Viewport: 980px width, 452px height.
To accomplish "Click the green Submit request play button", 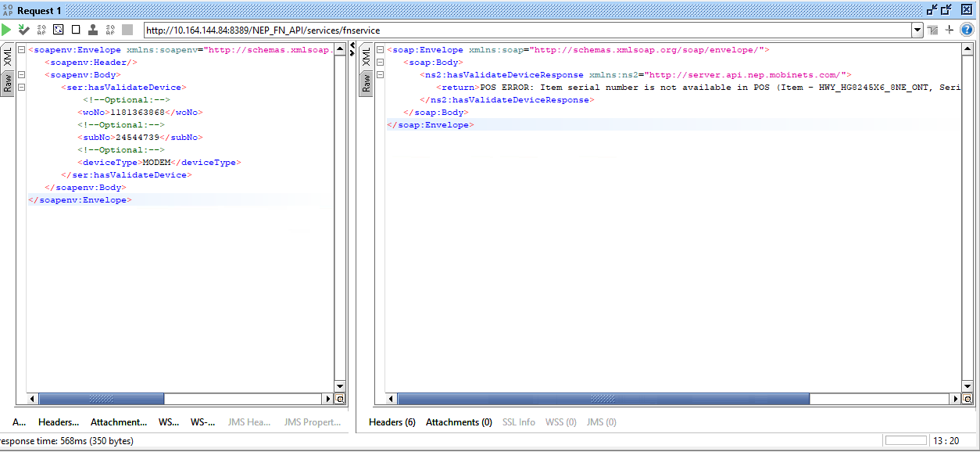I will pos(6,30).
